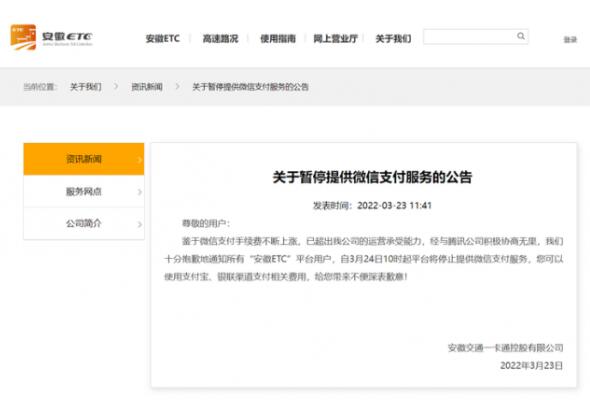Go to 资讯新闻 in the breadcrumb

pyautogui.click(x=147, y=87)
